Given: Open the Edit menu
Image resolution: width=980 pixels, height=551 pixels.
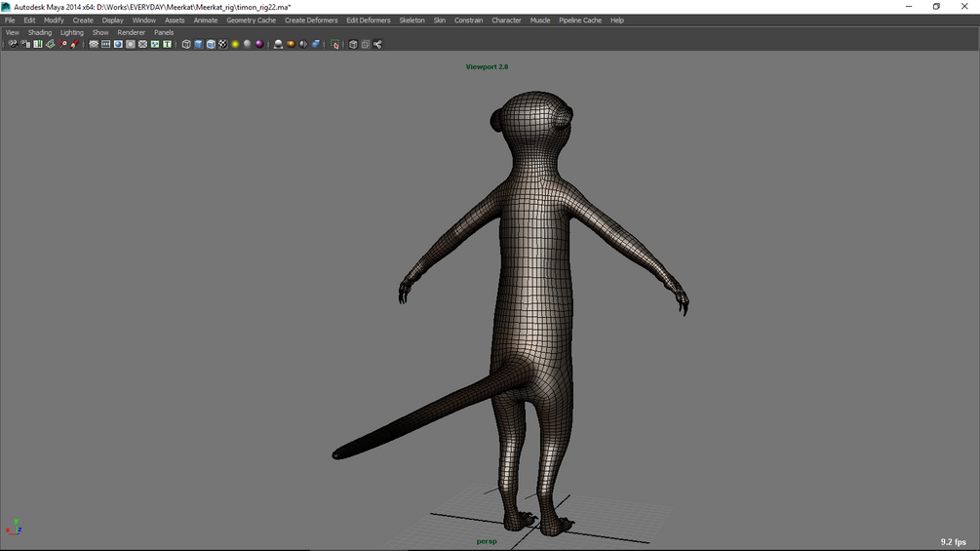Looking at the screenshot, I should pos(29,20).
